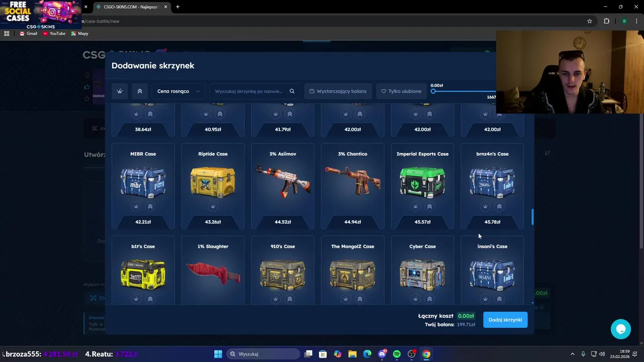Click the Dodaj skrzynki button

click(x=505, y=320)
